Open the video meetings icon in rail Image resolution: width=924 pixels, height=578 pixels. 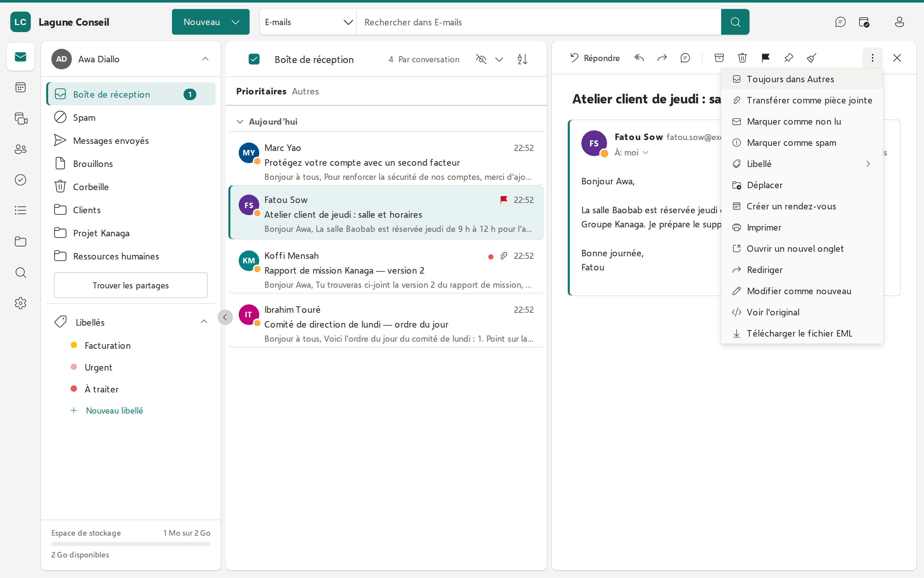(21, 118)
